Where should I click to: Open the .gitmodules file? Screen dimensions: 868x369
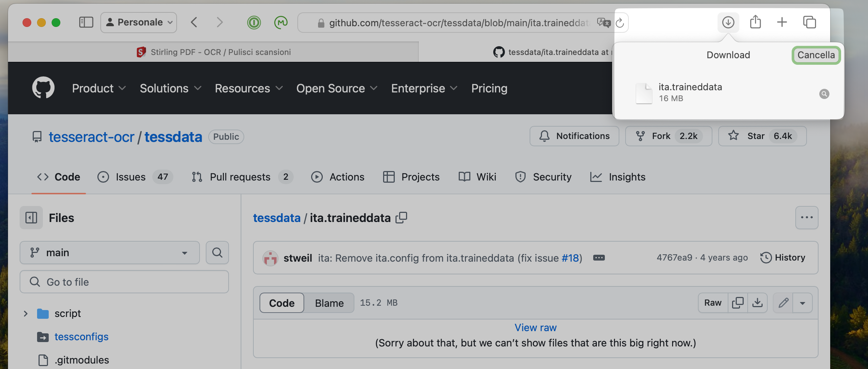tap(82, 360)
